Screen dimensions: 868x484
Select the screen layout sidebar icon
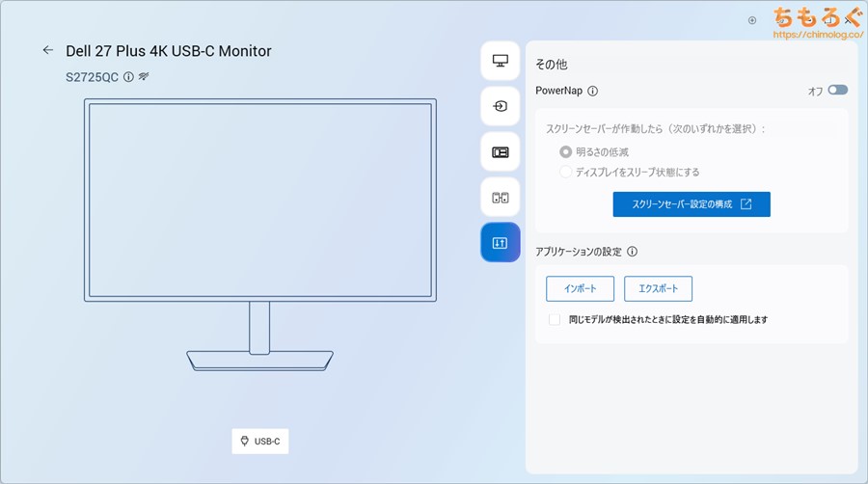coord(500,151)
